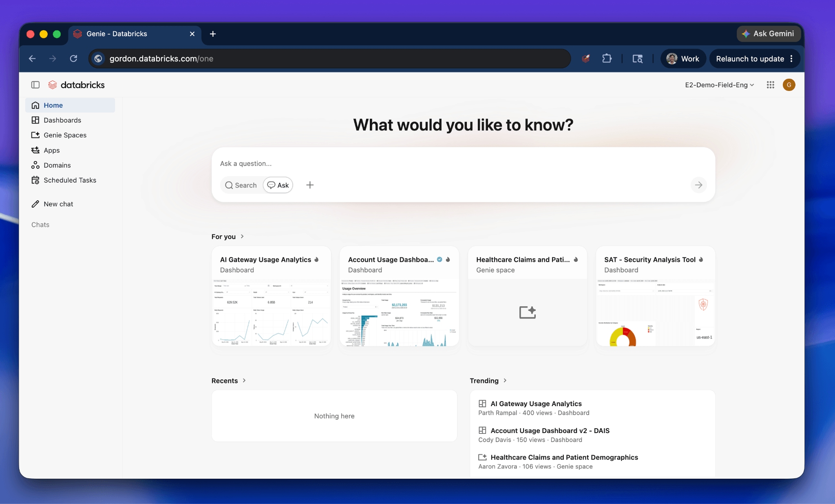Image resolution: width=835 pixels, height=504 pixels.
Task: Open the Home sidebar item
Action: [x=70, y=105]
